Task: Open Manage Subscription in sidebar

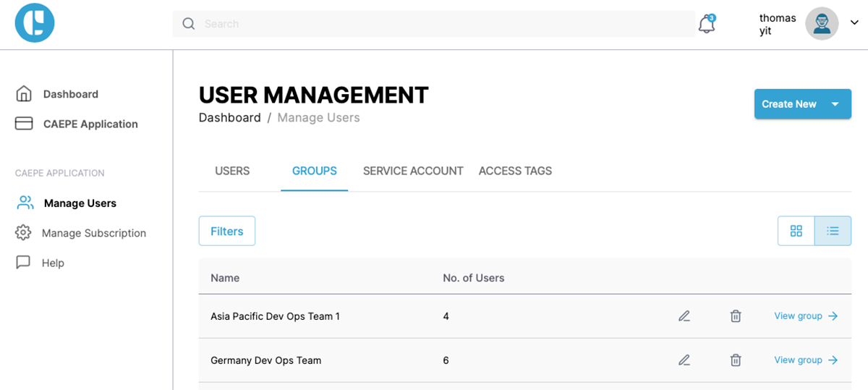Action: (x=94, y=233)
